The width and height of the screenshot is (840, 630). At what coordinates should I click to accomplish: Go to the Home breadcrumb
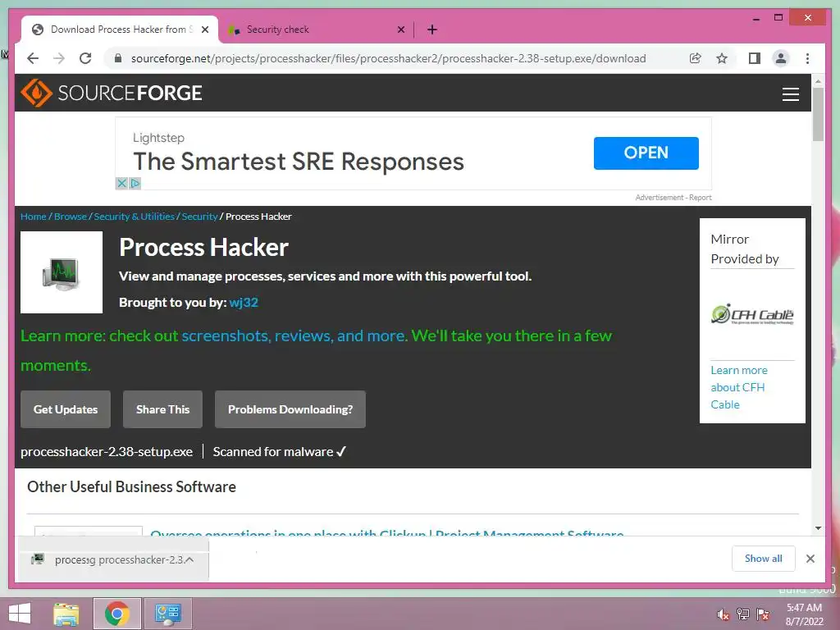33,217
